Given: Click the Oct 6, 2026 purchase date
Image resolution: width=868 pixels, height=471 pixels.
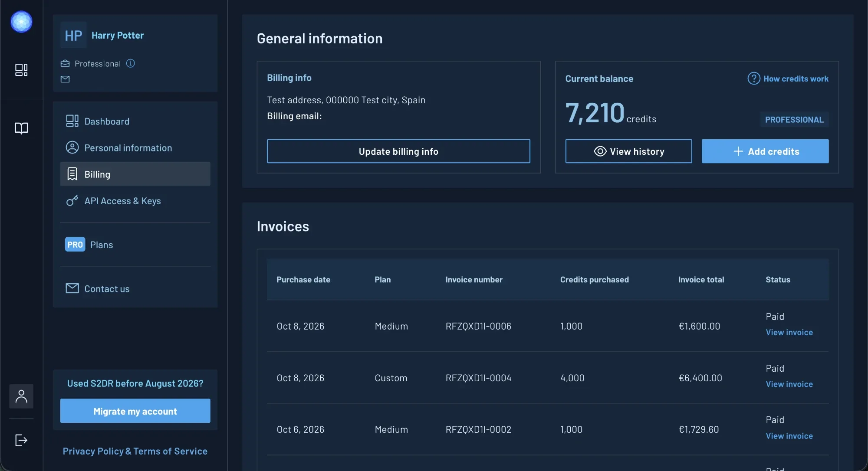Looking at the screenshot, I should click(x=300, y=429).
